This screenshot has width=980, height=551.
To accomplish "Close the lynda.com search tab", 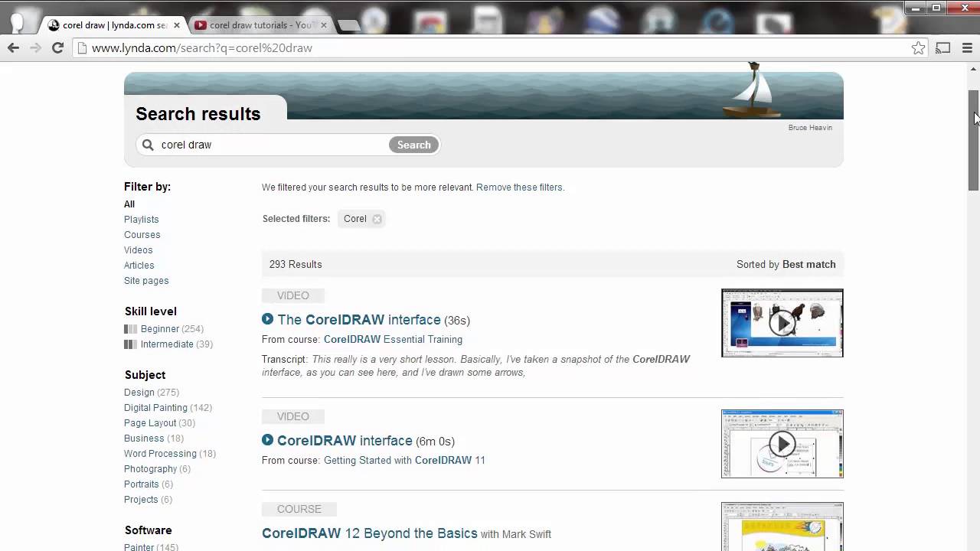I will pos(177,25).
